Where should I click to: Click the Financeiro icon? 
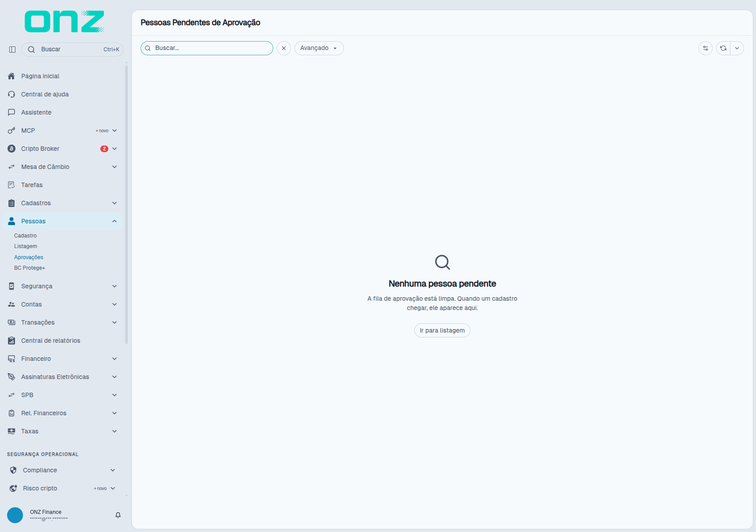pos(11,359)
